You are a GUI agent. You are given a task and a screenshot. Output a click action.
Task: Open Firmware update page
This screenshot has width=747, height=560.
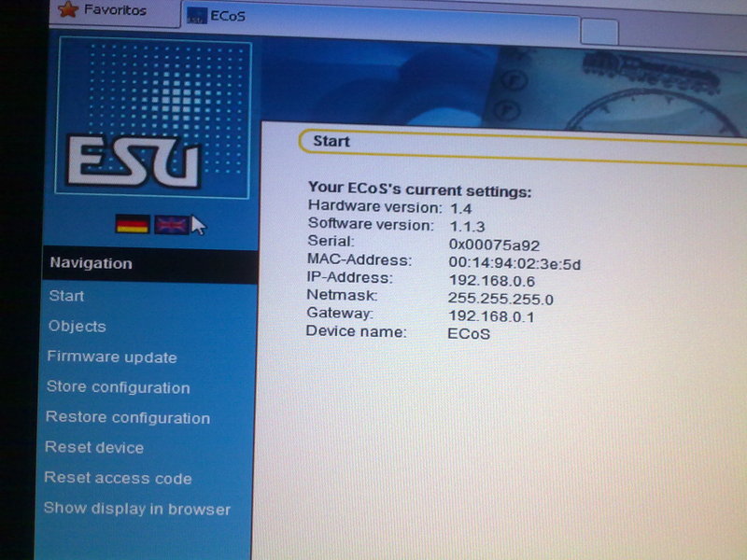pos(112,357)
